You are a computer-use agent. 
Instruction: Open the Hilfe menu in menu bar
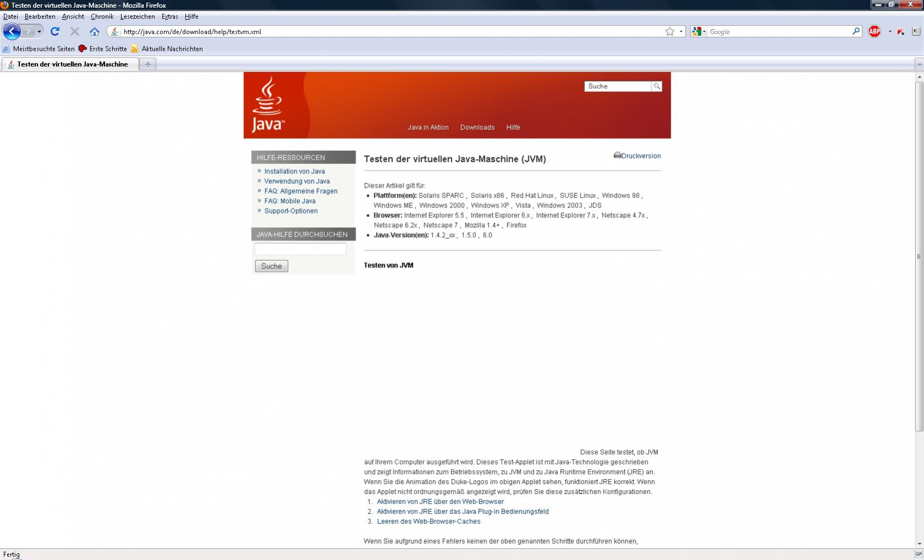192,17
